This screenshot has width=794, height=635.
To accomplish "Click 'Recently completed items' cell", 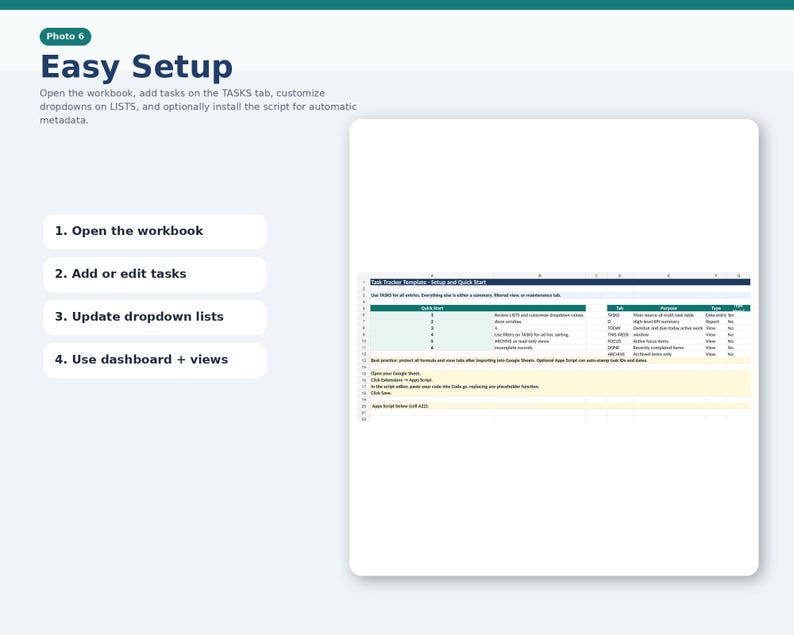I will 668,348.
